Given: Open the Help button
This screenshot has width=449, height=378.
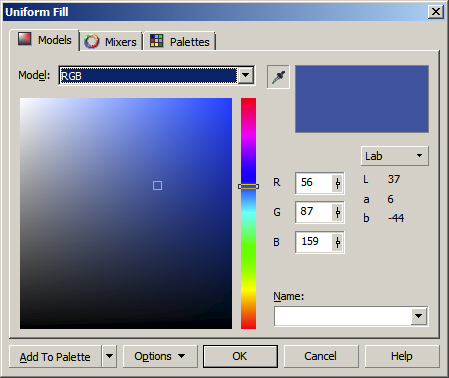Looking at the screenshot, I should point(402,356).
